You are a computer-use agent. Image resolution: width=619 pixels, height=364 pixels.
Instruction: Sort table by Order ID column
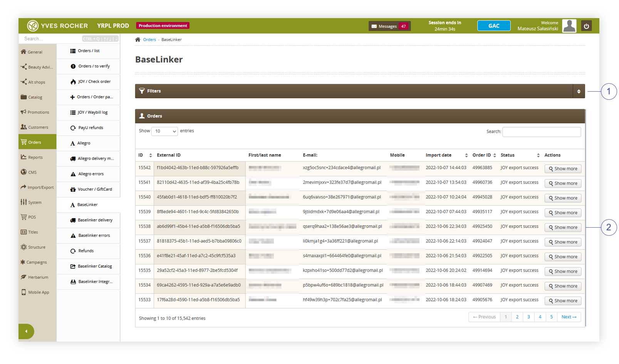[x=484, y=155]
